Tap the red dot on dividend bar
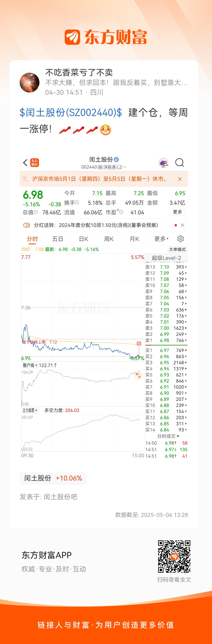 pos(176,225)
